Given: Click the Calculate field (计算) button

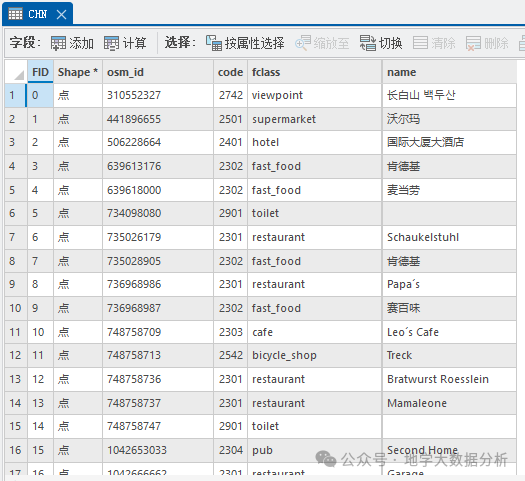Looking at the screenshot, I should [125, 43].
